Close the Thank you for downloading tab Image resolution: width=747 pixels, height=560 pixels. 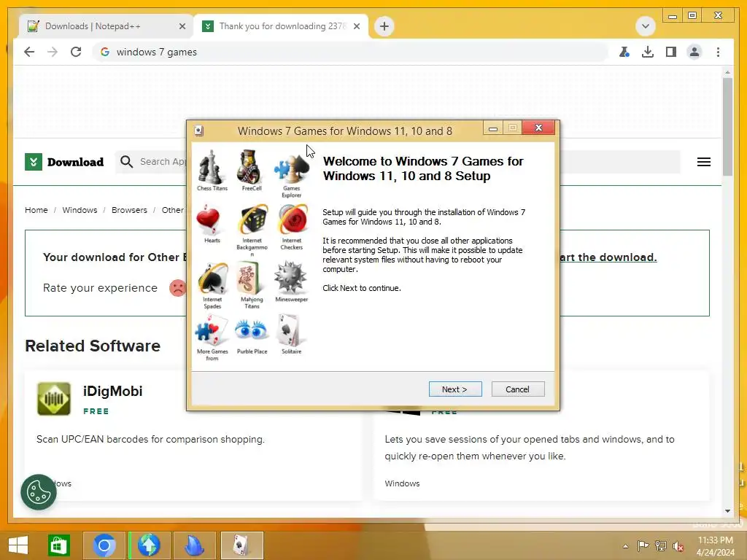click(356, 26)
